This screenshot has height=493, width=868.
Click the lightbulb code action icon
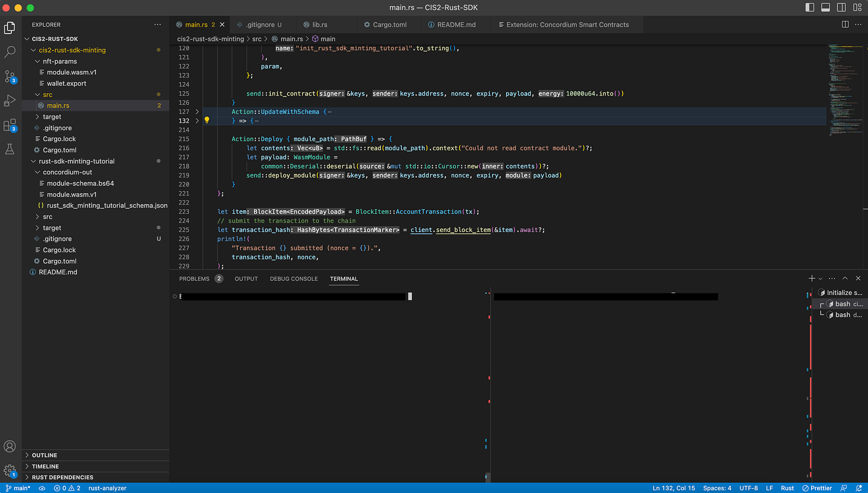click(x=207, y=120)
